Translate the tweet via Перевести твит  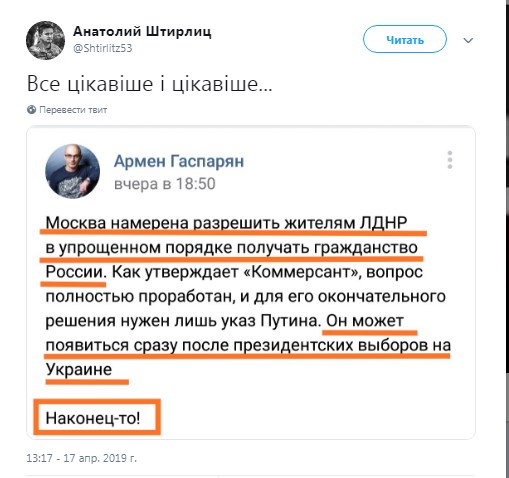point(73,110)
